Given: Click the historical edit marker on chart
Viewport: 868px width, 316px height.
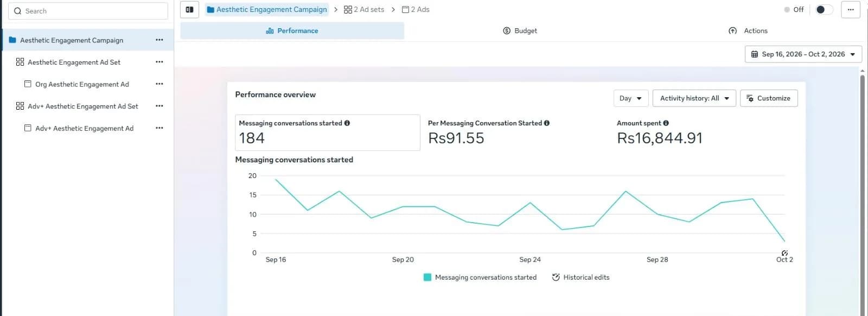Looking at the screenshot, I should 784,253.
